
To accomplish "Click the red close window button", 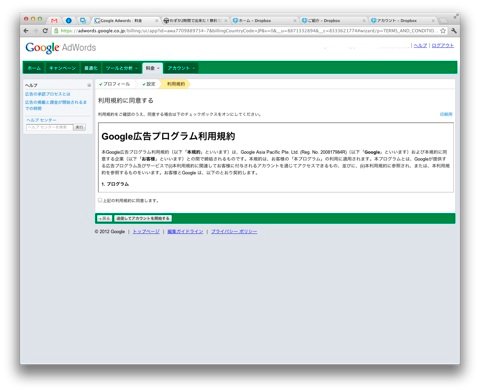I will (x=26, y=19).
